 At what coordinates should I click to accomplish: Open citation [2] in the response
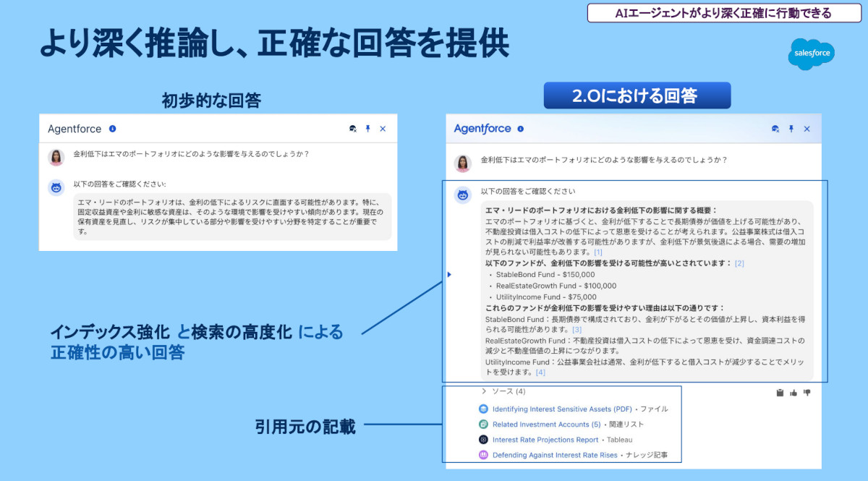point(739,263)
